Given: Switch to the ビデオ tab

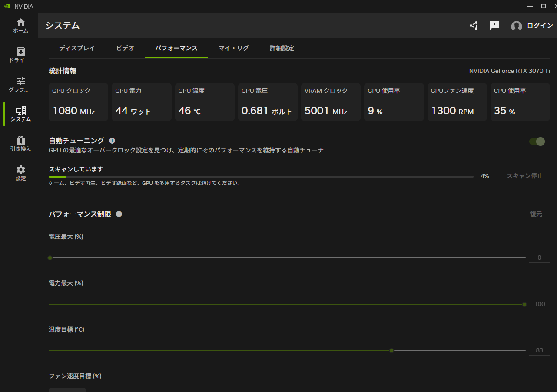Looking at the screenshot, I should (125, 48).
